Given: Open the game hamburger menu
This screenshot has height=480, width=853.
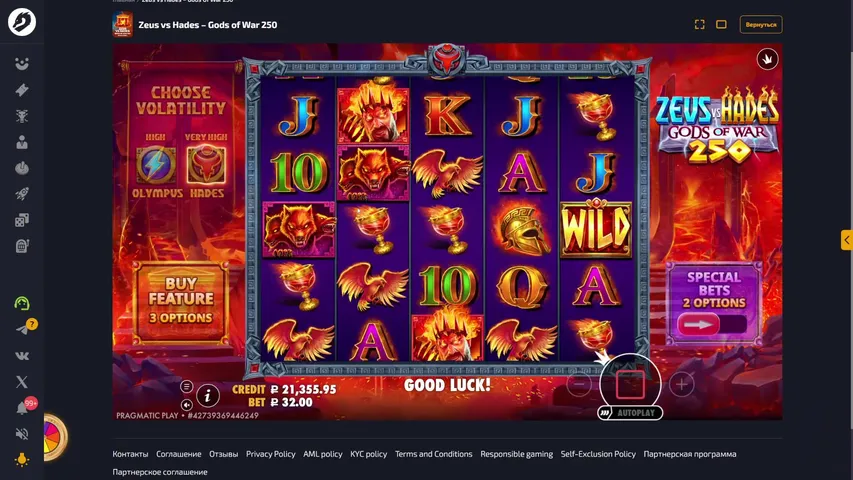Looking at the screenshot, I should (187, 386).
